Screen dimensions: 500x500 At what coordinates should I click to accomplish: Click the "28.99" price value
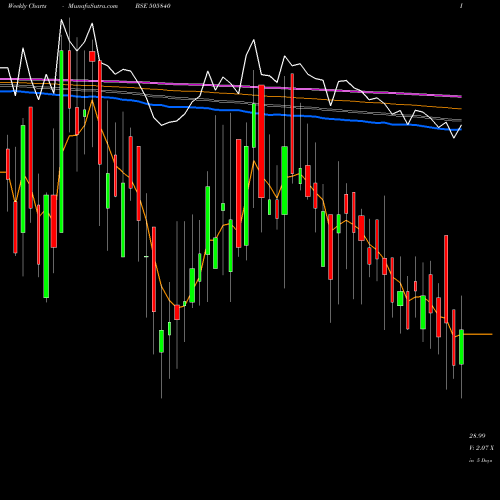(477, 436)
